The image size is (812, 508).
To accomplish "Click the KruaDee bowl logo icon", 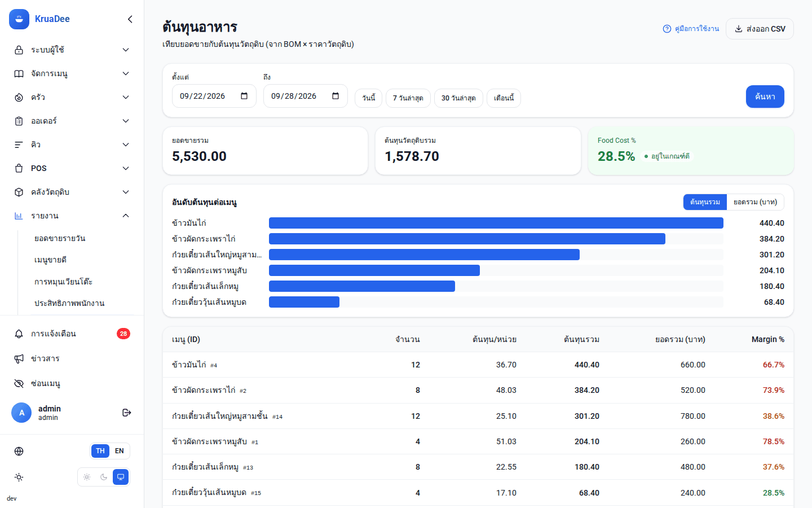I will coord(19,19).
